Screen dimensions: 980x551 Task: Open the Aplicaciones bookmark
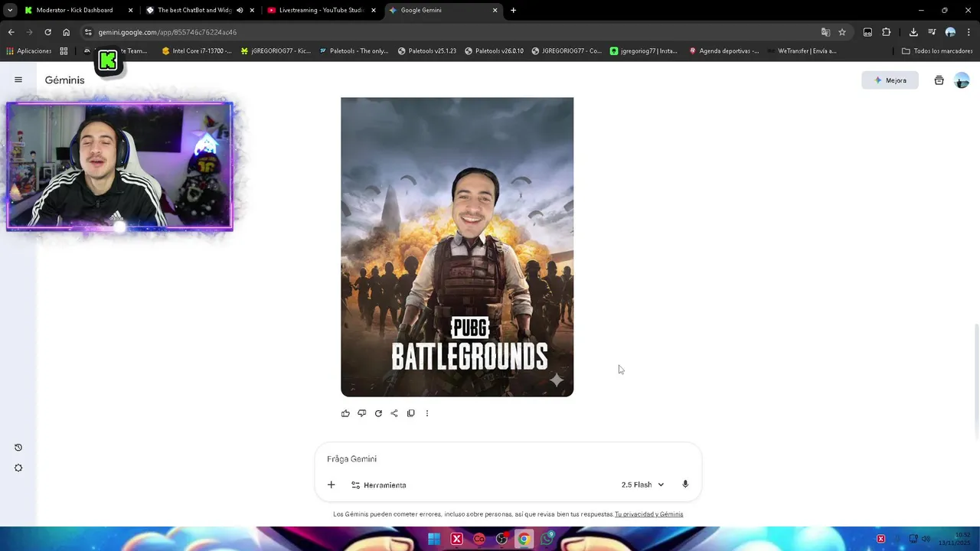pos(28,51)
